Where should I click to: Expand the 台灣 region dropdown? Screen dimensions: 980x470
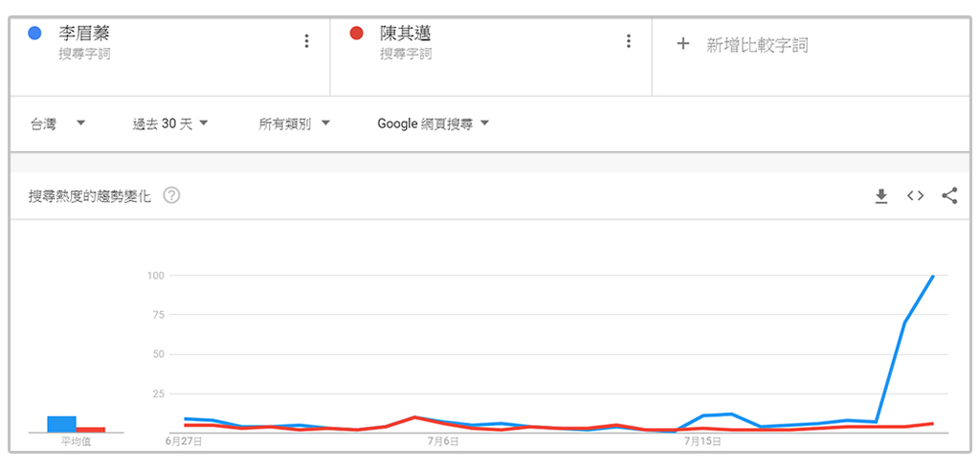coord(58,123)
